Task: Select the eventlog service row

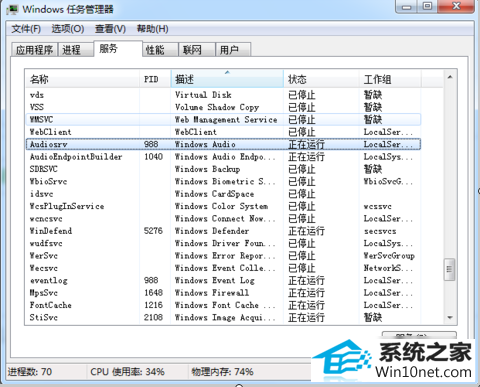Action: pyautogui.click(x=223, y=280)
